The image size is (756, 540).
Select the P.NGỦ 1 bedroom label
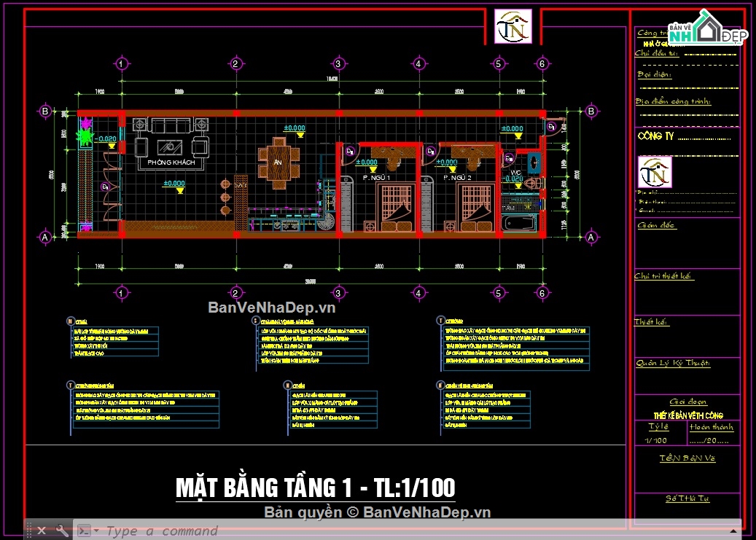point(377,177)
